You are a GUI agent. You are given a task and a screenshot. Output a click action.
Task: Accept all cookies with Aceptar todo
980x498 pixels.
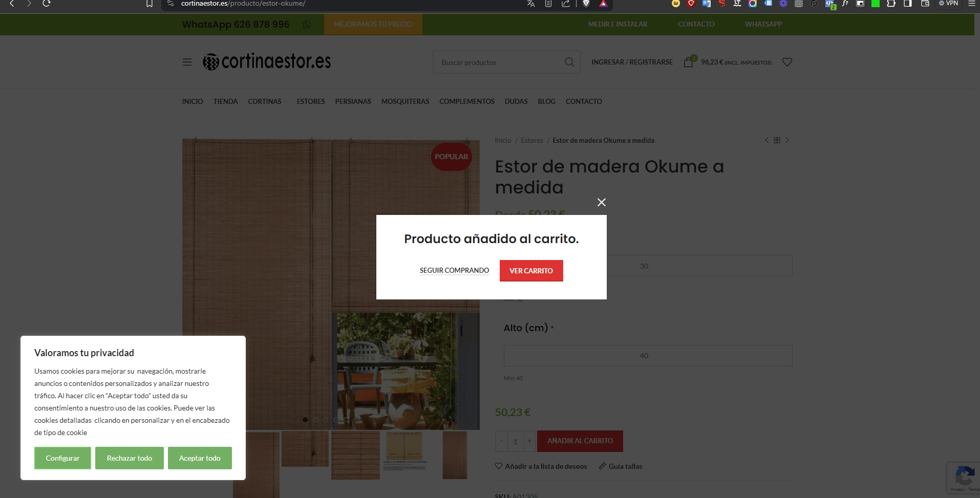click(200, 458)
